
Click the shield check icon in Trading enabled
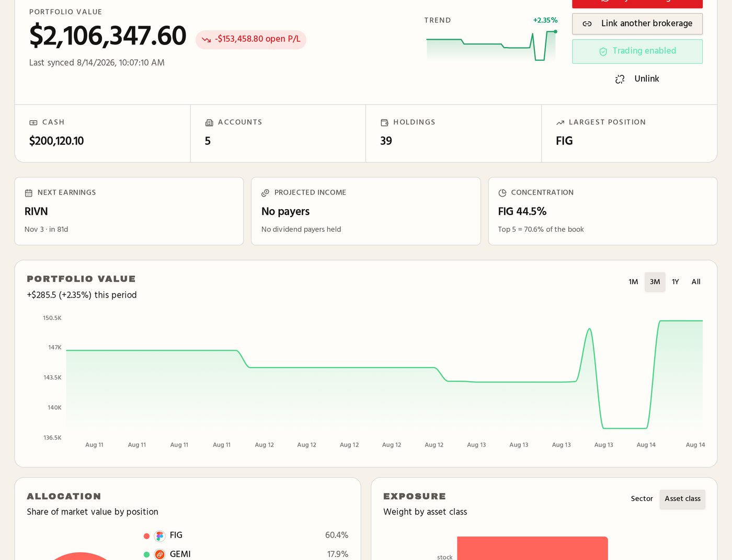coord(603,51)
